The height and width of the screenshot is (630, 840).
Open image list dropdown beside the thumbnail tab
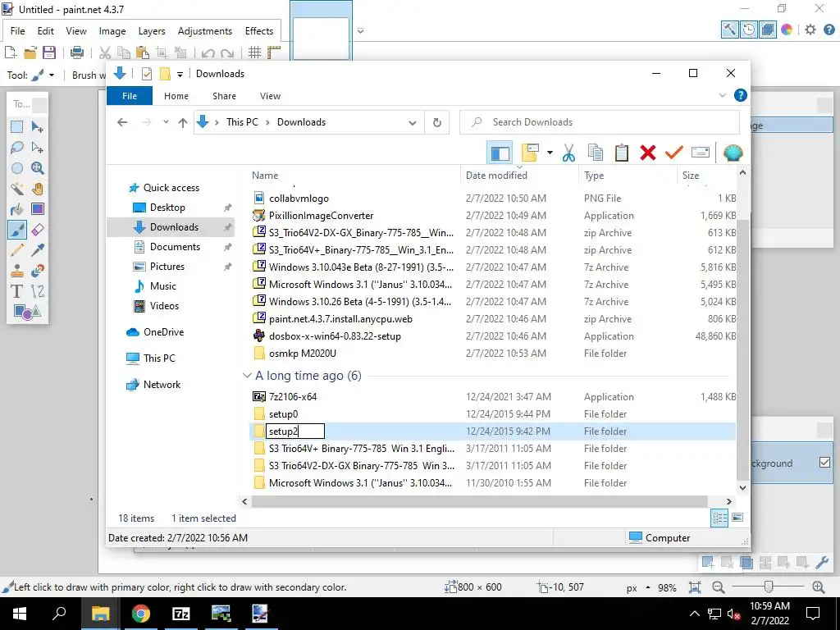pos(361,30)
